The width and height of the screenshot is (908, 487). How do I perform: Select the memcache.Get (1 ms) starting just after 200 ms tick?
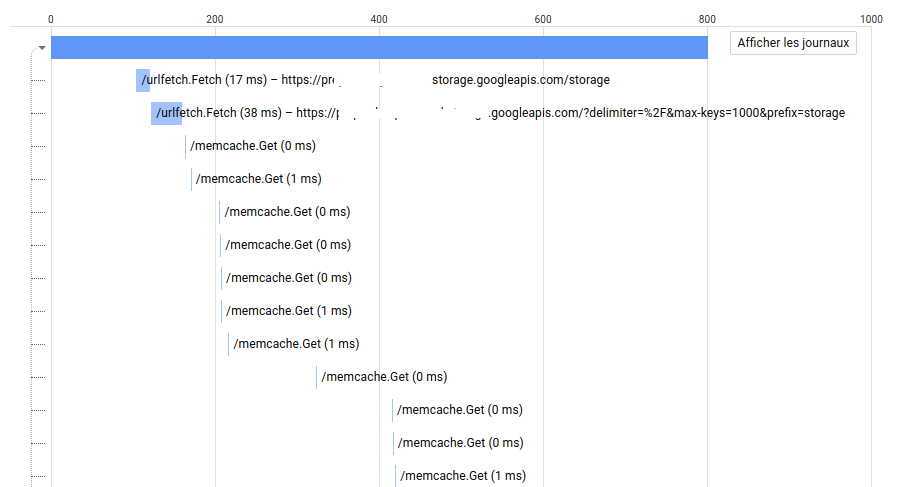point(296,344)
